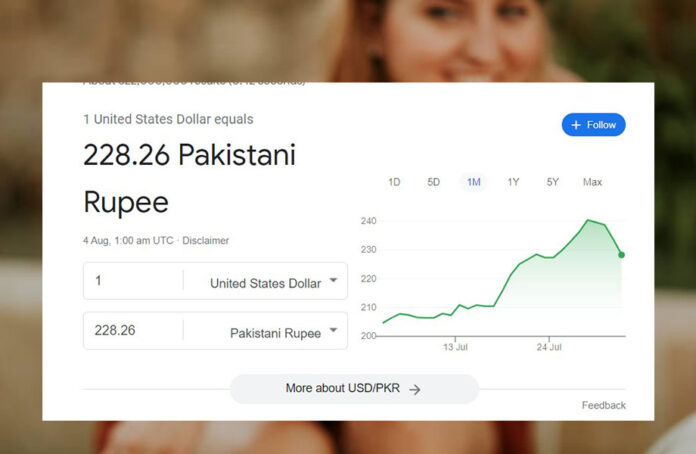This screenshot has height=454, width=696.
Task: Click the arrow icon beside More about USD/PKR
Action: click(415, 390)
